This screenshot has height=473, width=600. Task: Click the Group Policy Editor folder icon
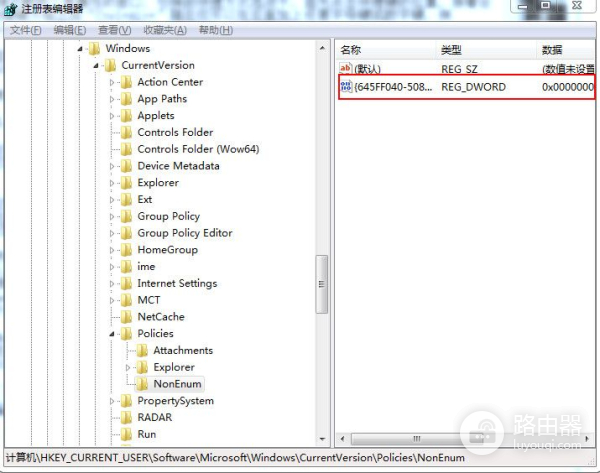[x=126, y=233]
